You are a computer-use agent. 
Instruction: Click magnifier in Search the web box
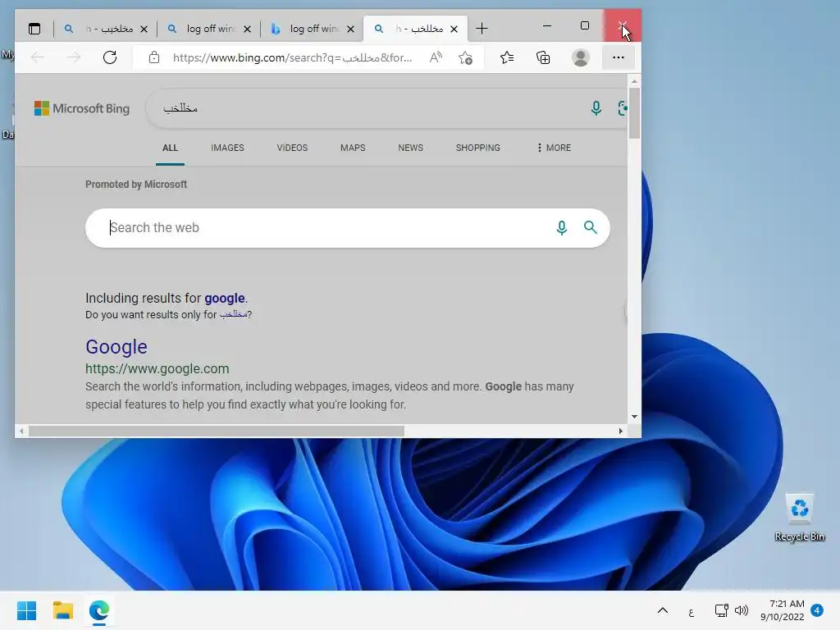point(591,228)
